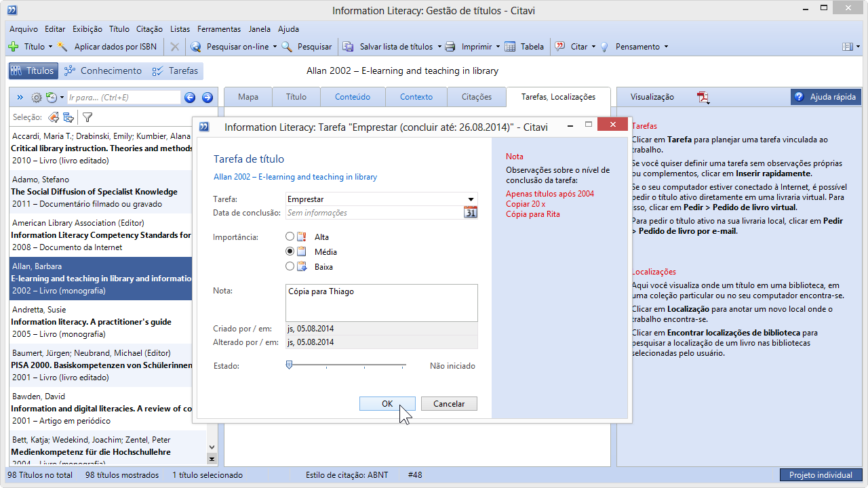Screen dimensions: 868x488
Task: Open the Exibição menu
Action: pos(87,29)
